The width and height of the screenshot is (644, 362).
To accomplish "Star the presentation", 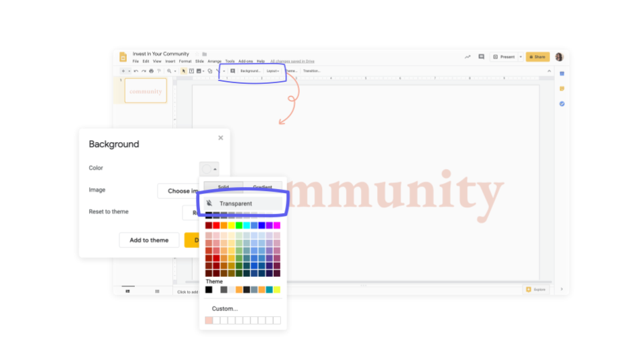I will pos(197,54).
